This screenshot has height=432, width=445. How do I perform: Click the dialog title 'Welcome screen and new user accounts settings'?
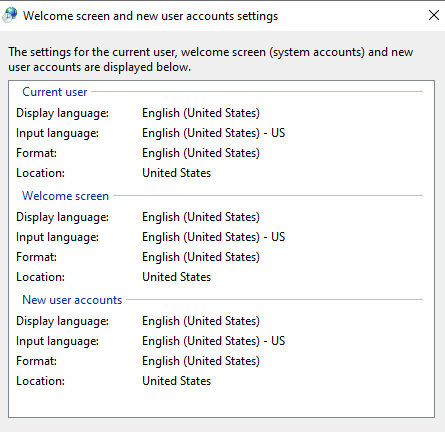coord(150,16)
